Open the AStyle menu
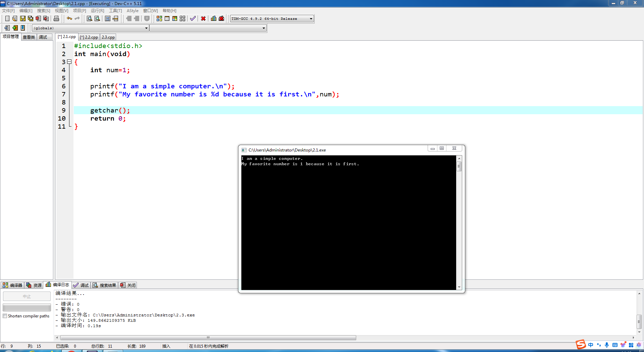This screenshot has height=352, width=644. (132, 11)
